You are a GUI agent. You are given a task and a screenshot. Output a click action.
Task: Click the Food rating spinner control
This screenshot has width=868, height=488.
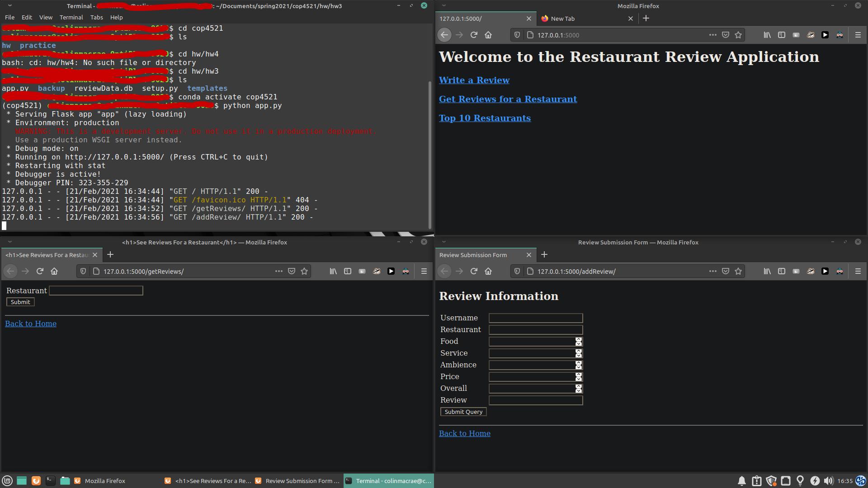click(578, 342)
